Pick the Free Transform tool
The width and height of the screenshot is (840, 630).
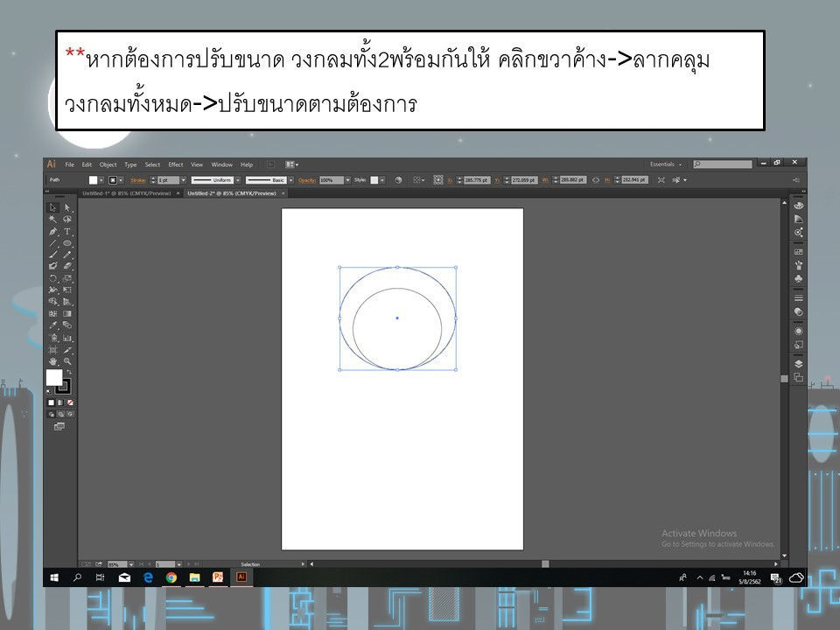(67, 290)
